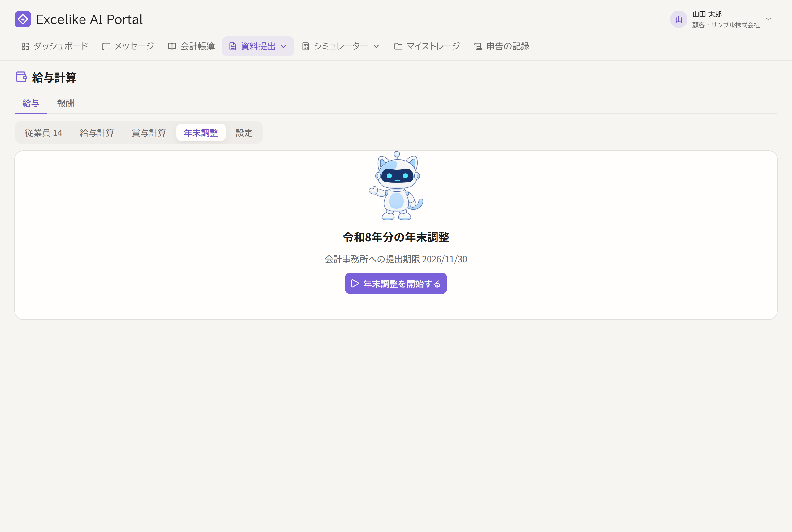Switch to the 従業員 14 sub-tab

[x=43, y=133]
